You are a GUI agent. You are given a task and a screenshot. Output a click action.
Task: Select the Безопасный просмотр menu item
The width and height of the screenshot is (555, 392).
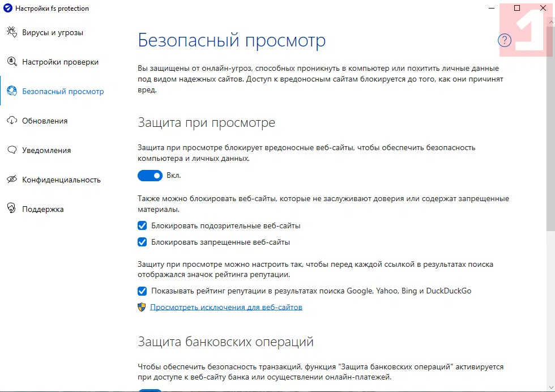click(63, 91)
